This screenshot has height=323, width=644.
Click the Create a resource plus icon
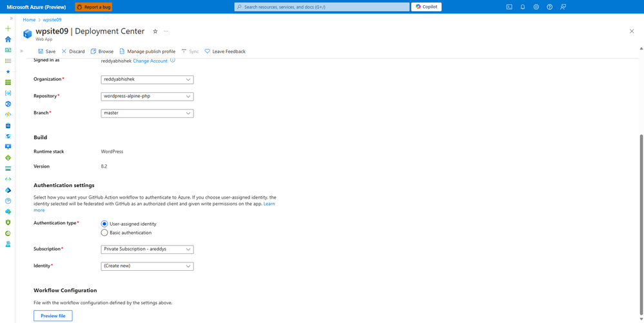coord(8,29)
